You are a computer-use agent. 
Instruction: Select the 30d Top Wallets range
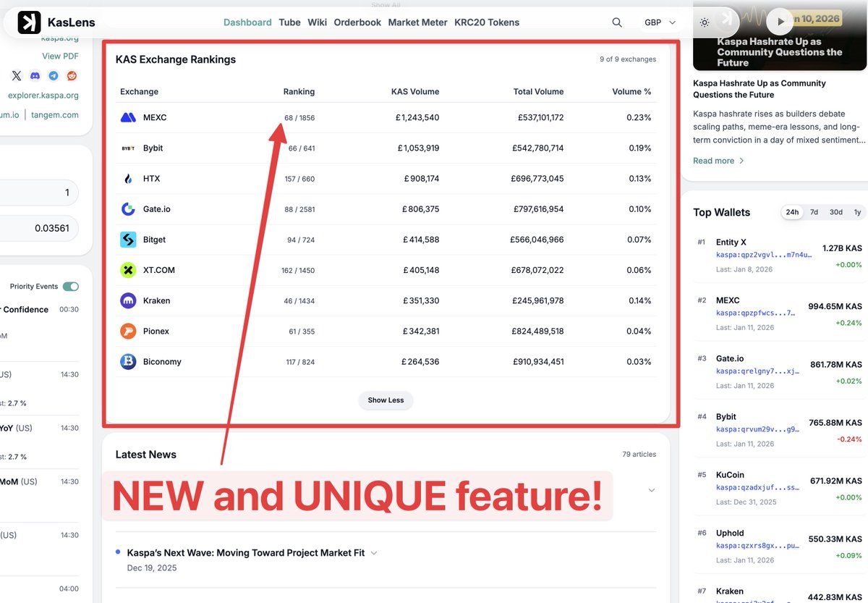click(x=836, y=212)
